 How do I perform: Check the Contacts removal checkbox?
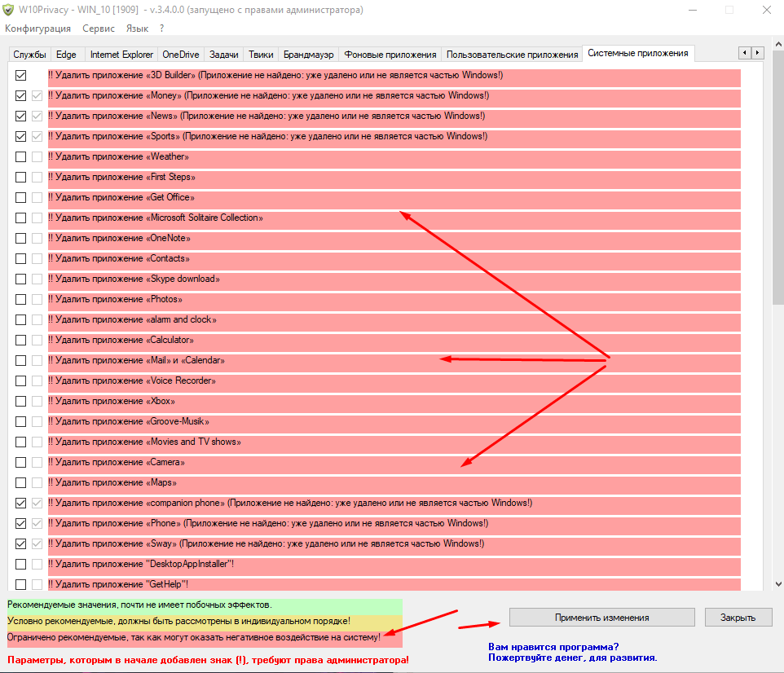pos(20,258)
